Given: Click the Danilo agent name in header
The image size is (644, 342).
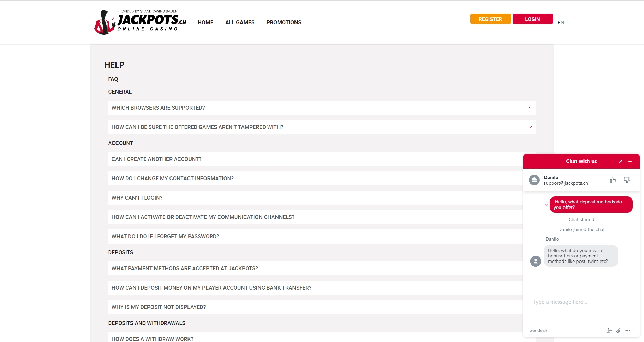Looking at the screenshot, I should click(551, 177).
